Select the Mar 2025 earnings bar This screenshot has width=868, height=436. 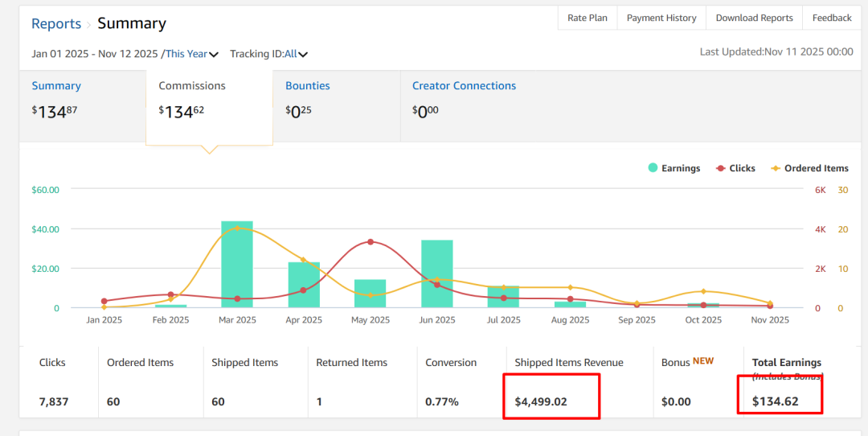(x=237, y=265)
